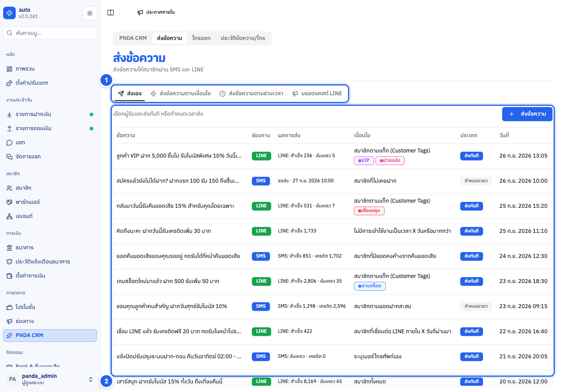Viewport: 565px width, 392px height.
Task: Open สมาชิก members icon
Action: pos(9,188)
